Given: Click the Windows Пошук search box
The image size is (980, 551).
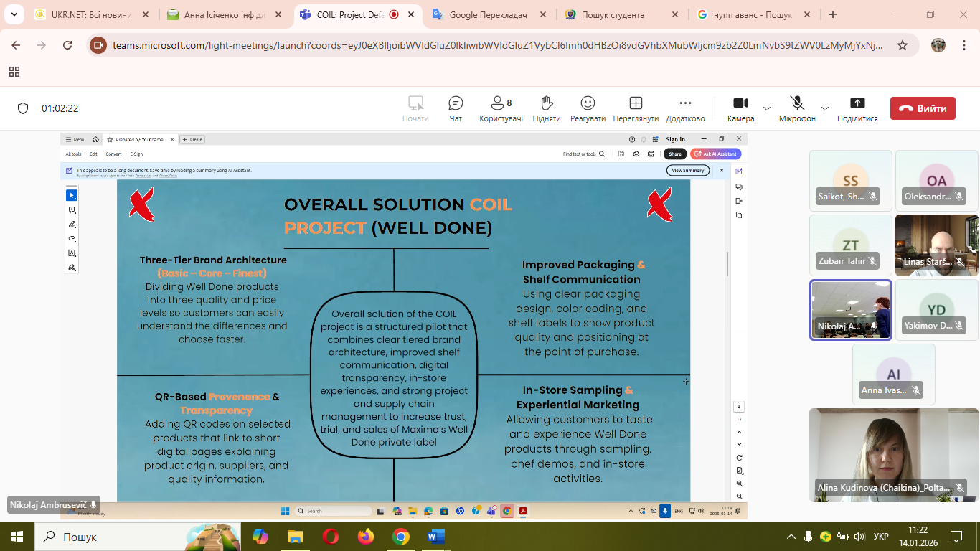Looking at the screenshot, I should pos(108,537).
